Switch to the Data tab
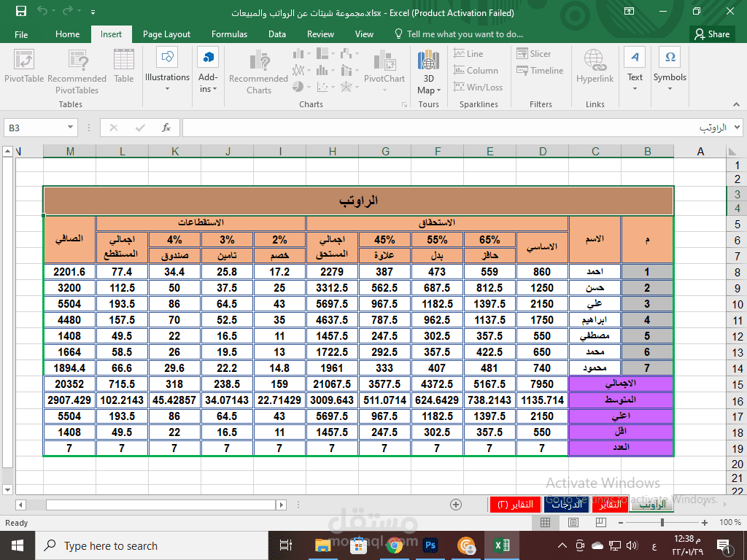Screen dimensions: 747x560 (x=277, y=34)
